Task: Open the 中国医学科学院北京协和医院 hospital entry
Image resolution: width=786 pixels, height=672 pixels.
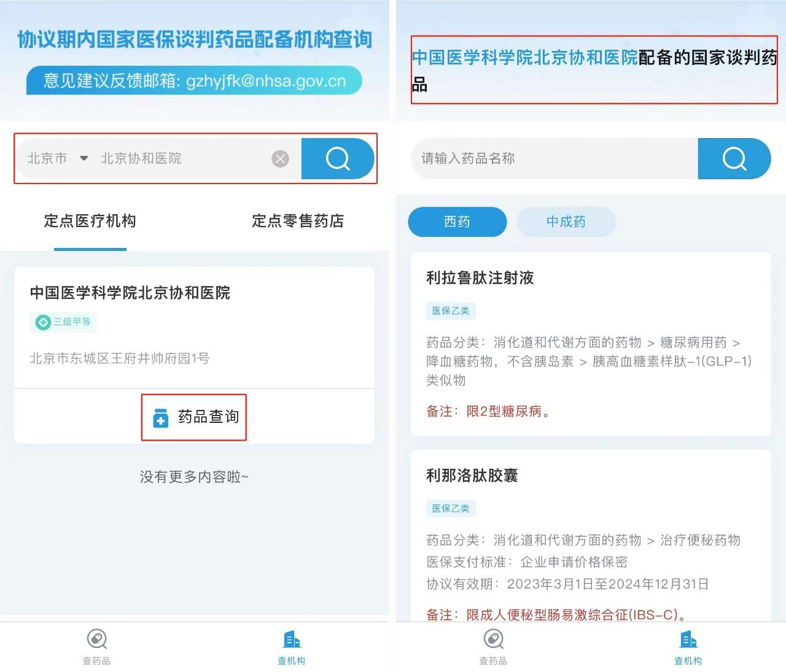Action: pos(130,293)
